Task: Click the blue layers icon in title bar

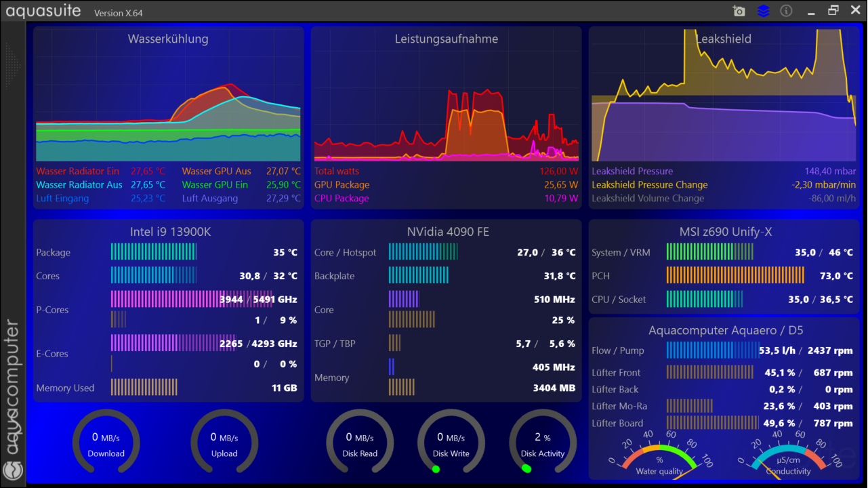Action: 763,11
